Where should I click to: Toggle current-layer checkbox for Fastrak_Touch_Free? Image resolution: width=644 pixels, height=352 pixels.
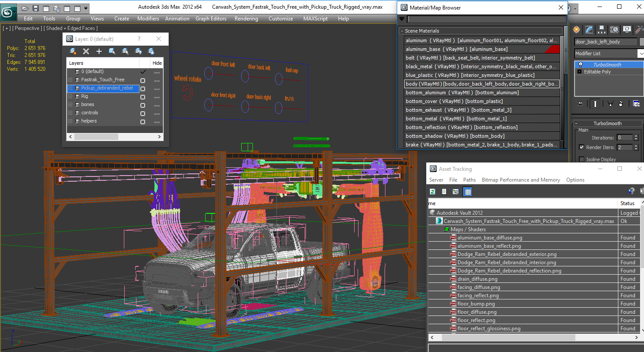tap(143, 80)
